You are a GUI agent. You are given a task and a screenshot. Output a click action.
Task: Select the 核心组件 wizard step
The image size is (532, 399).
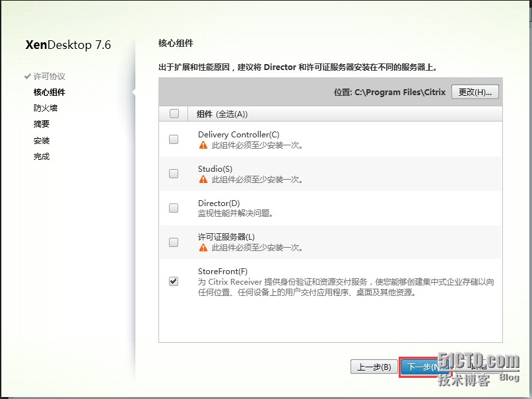point(50,92)
